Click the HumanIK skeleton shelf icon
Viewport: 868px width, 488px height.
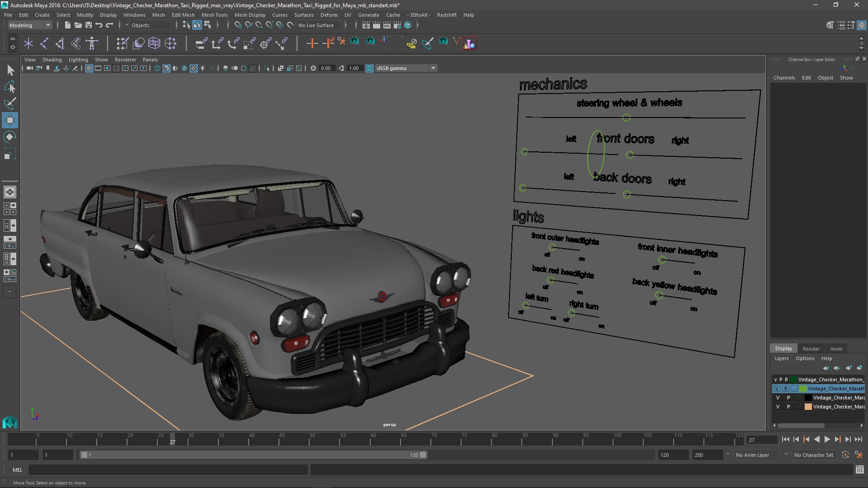point(92,43)
